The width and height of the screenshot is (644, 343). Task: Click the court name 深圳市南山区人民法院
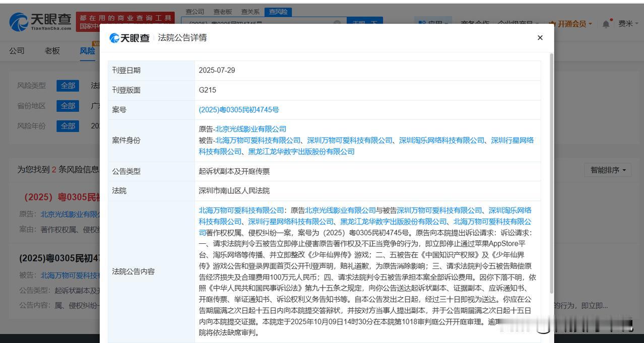pos(234,191)
